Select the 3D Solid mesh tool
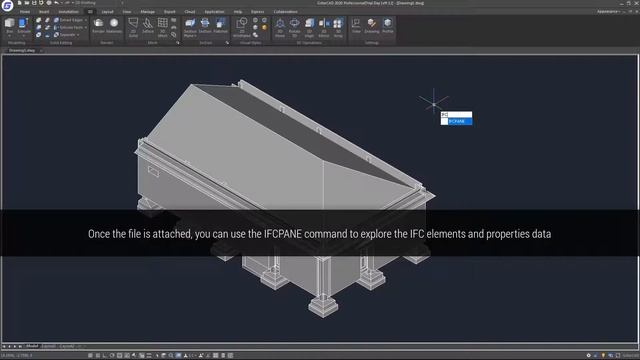The image size is (640, 360). pos(133,27)
